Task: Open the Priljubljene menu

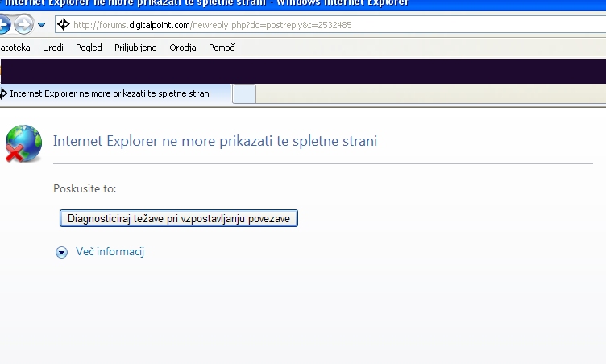Action: tap(135, 48)
